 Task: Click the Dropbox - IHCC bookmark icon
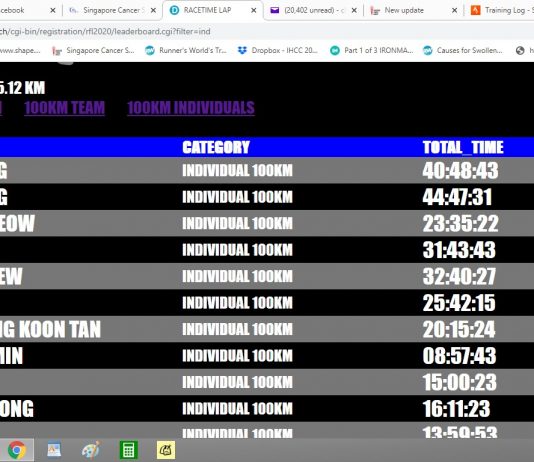(242, 50)
